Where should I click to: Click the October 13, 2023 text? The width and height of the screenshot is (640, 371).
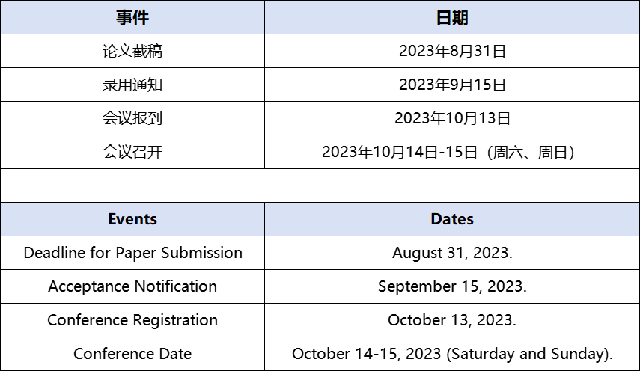point(452,320)
